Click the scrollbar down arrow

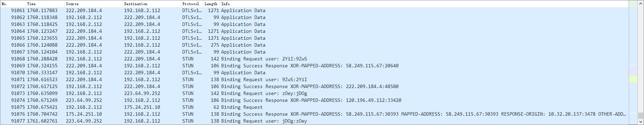[x=641, y=122]
